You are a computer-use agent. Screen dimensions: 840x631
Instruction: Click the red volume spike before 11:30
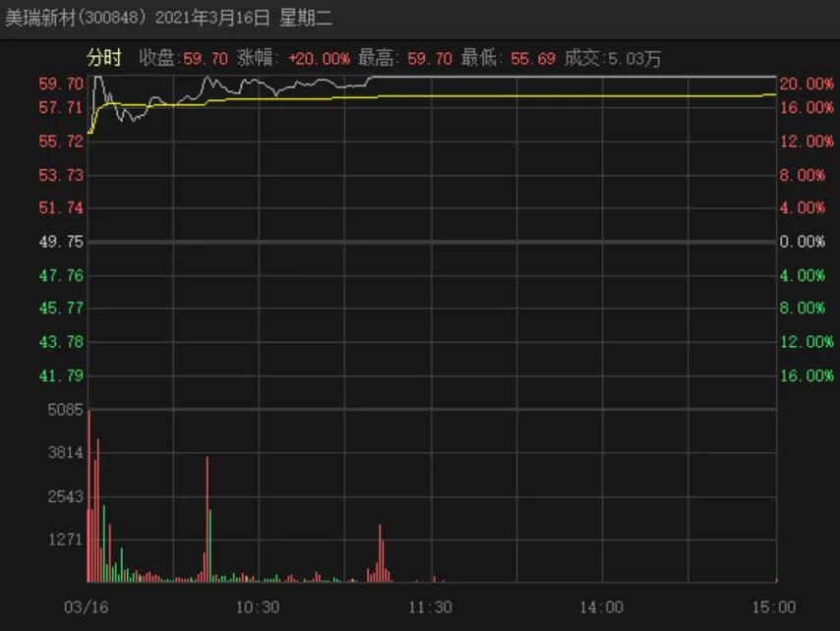pyautogui.click(x=380, y=552)
